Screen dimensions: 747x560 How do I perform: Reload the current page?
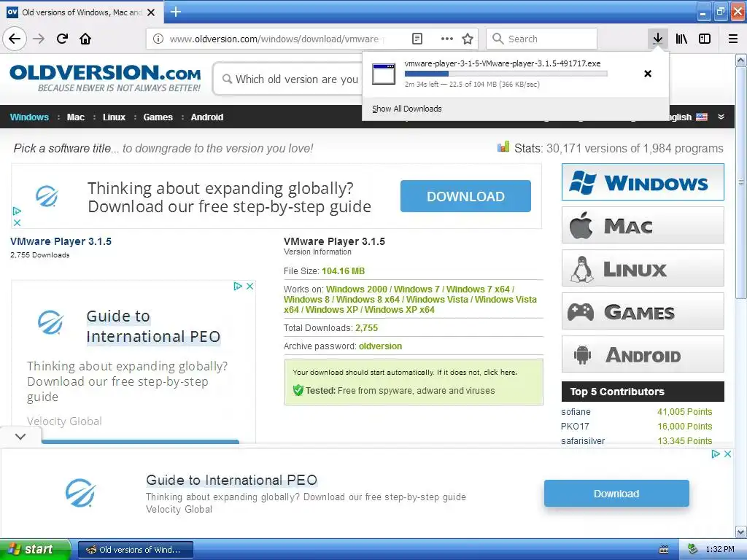[x=63, y=39]
